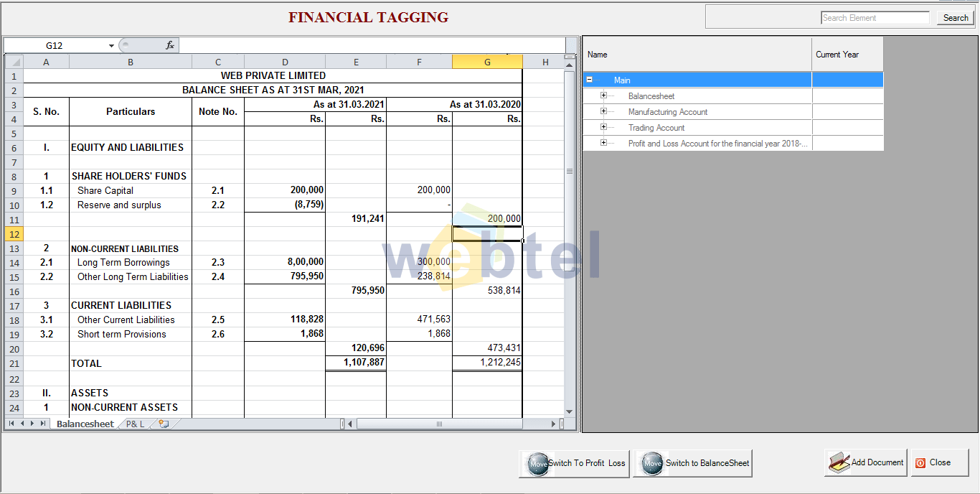Click the insert new worksheet tab icon
This screenshot has height=494, width=980.
pyautogui.click(x=164, y=424)
